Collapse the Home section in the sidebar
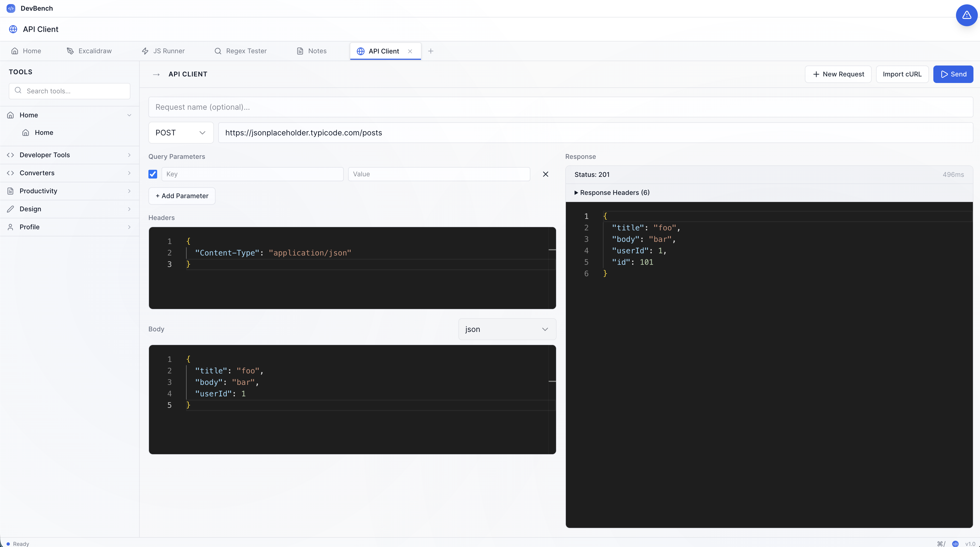Image resolution: width=980 pixels, height=547 pixels. click(x=129, y=115)
